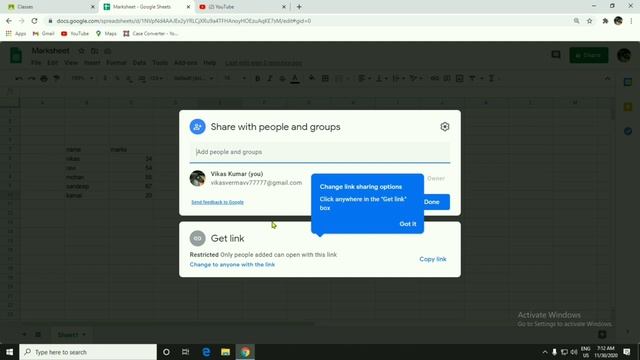Screen dimensions: 640x360
Task: Switch to the Classes browser tab
Action: [51, 7]
